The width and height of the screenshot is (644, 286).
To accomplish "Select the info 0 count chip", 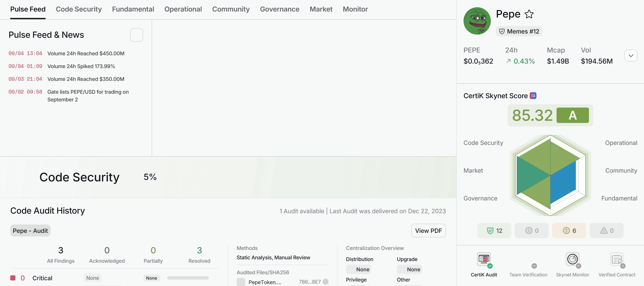I will [x=532, y=231].
